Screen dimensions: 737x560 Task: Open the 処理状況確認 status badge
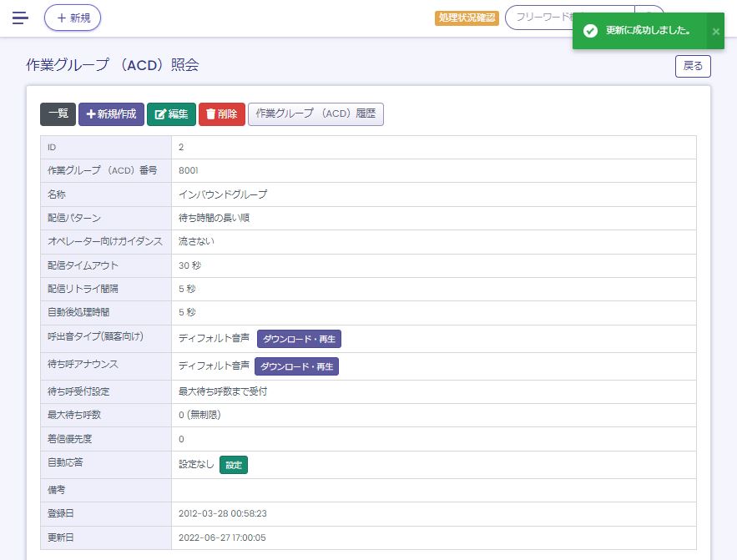[467, 18]
